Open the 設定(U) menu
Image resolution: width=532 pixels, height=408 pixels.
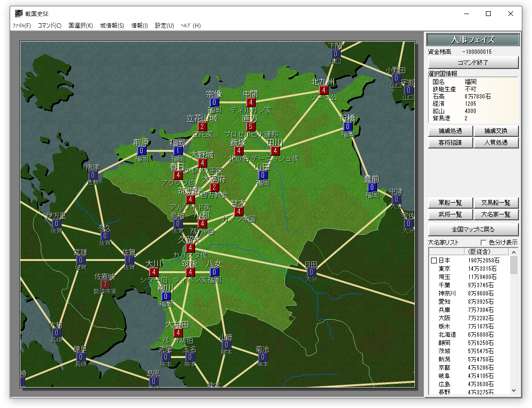(165, 25)
